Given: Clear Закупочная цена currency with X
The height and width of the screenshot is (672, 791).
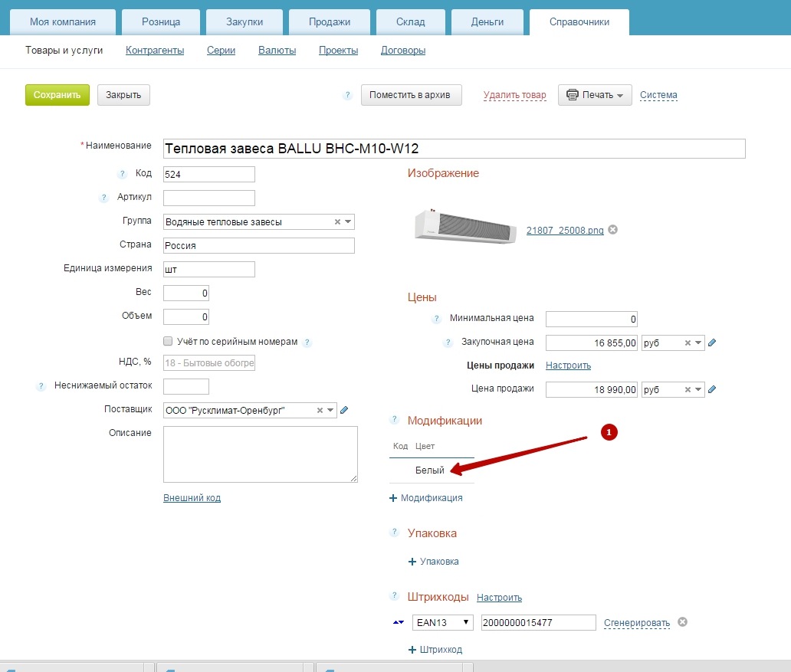Looking at the screenshot, I should pos(688,343).
